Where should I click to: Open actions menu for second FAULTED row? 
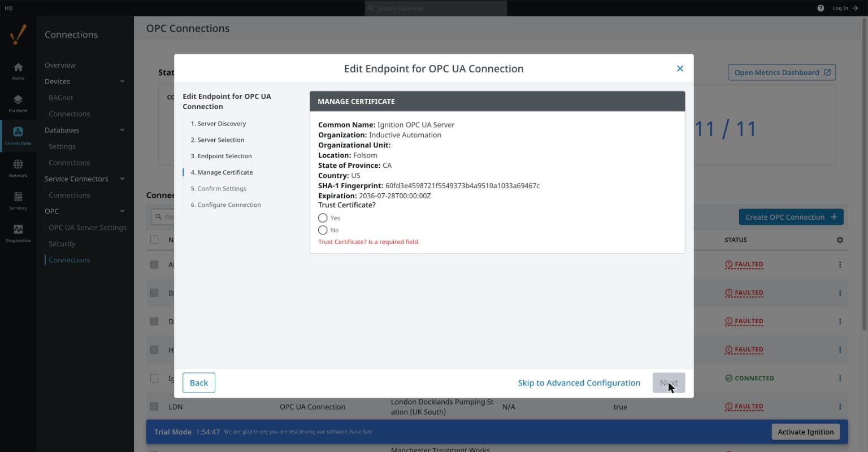tap(840, 293)
